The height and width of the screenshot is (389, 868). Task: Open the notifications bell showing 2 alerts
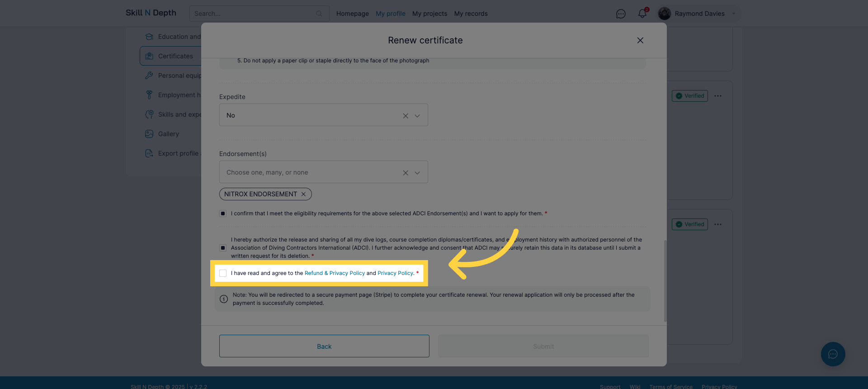pos(642,14)
